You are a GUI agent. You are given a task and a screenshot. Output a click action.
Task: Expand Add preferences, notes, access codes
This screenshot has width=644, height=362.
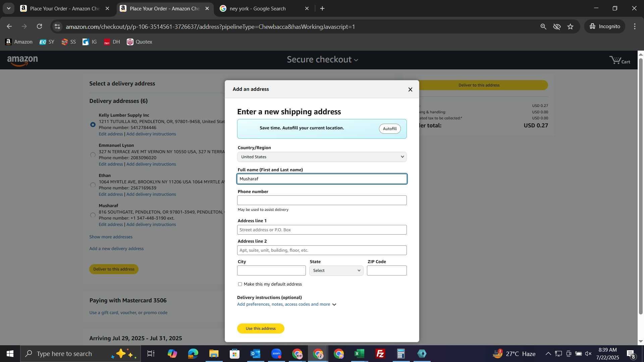point(286,304)
